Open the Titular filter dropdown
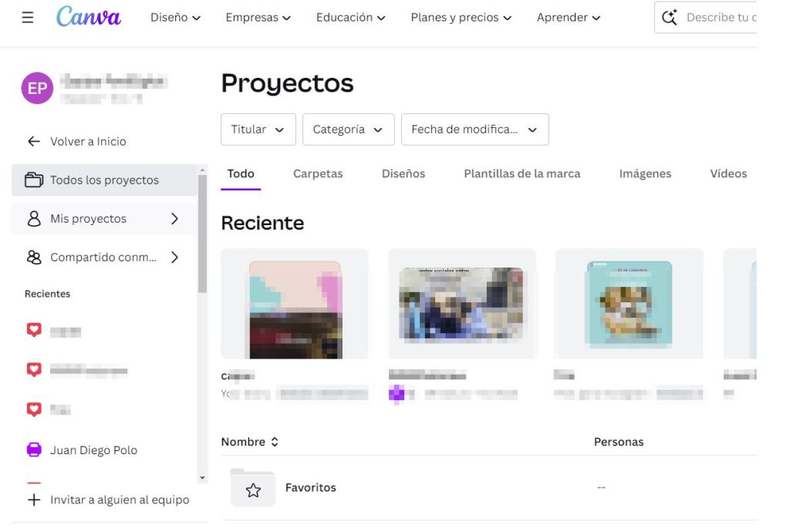Screen dimensions: 790x532 coord(258,130)
